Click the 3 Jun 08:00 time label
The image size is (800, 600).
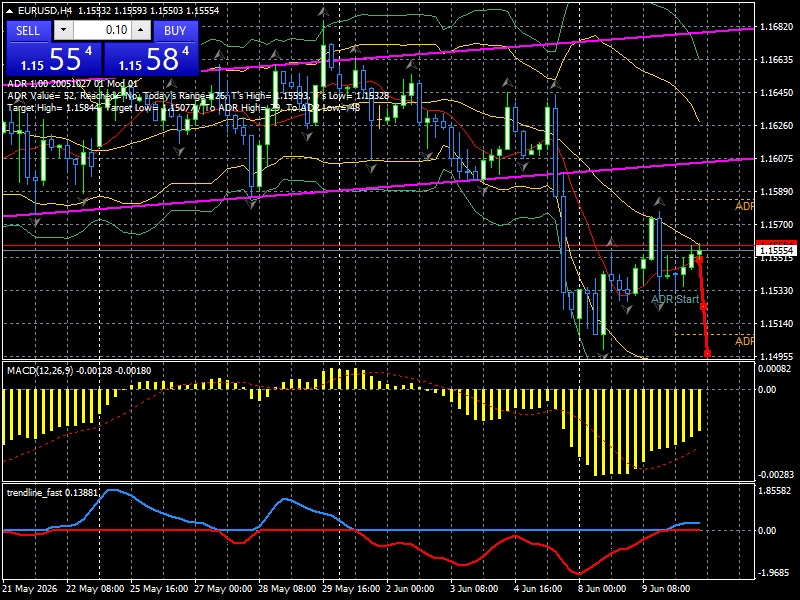[474, 588]
